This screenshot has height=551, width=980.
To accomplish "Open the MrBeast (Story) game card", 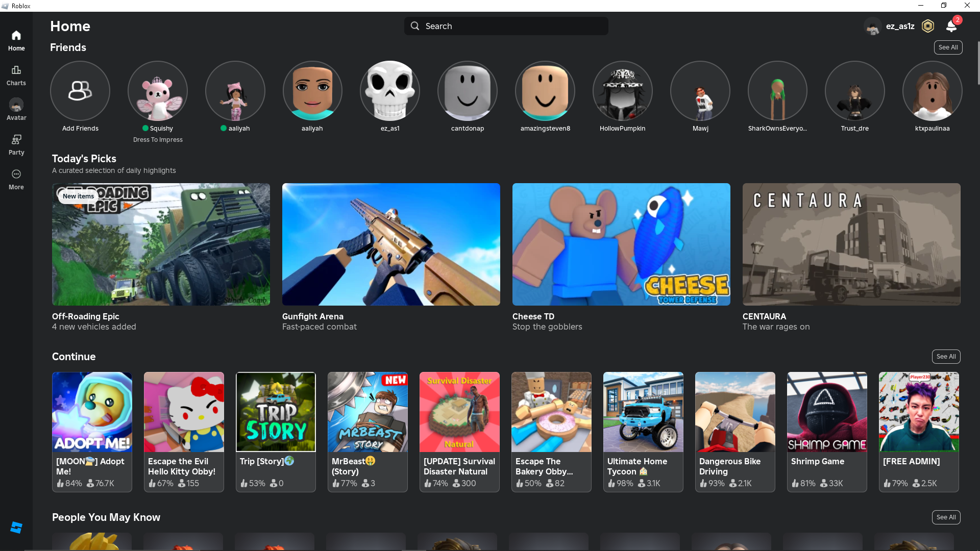I will coord(367,432).
